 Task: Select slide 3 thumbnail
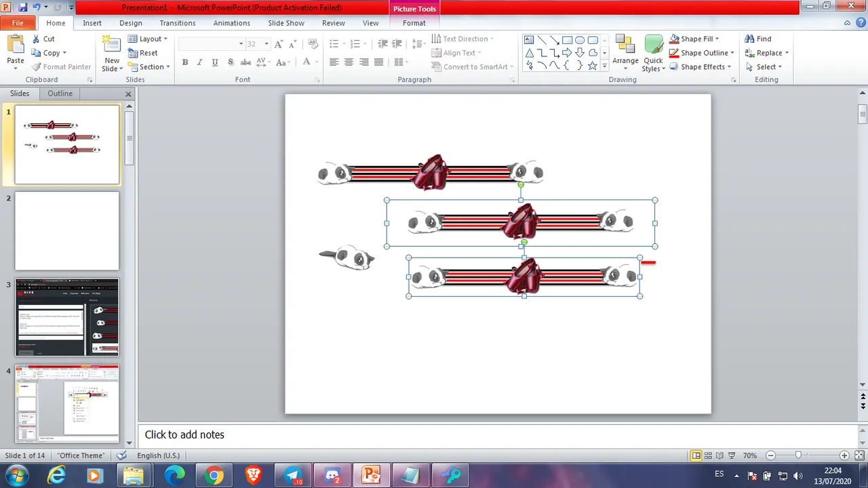(x=67, y=317)
